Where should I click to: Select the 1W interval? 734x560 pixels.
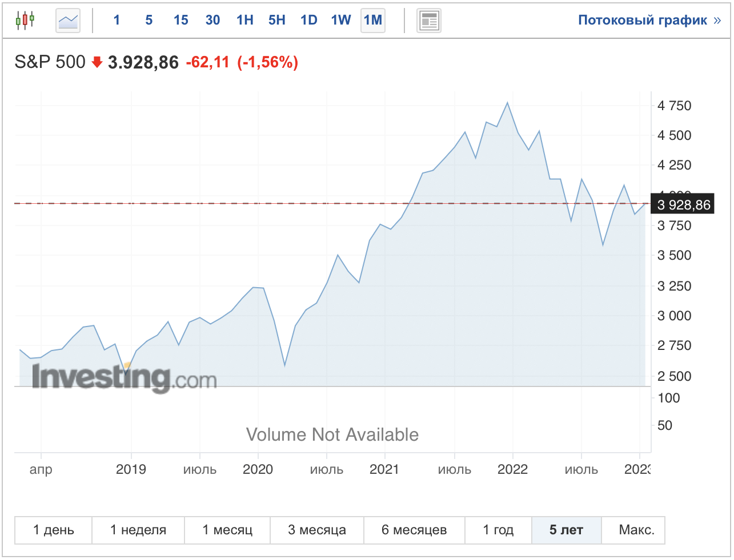(341, 21)
